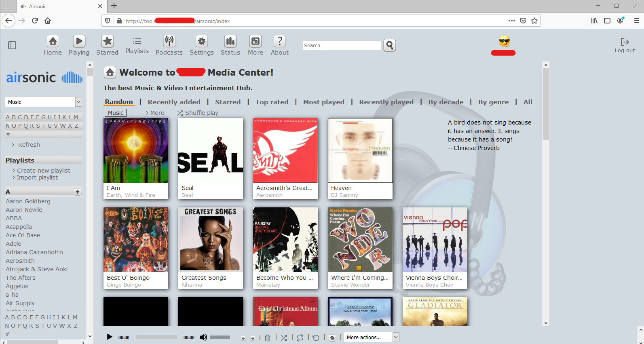The height and width of the screenshot is (344, 644).
Task: Click the Music folder filter button
Action: click(x=116, y=113)
